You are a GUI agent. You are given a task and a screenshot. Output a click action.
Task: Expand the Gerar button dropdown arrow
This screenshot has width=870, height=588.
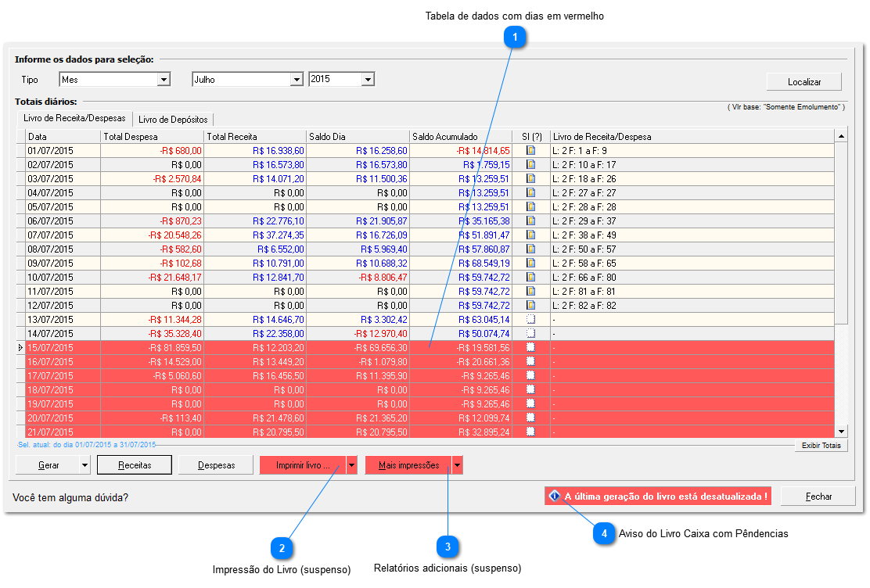coord(85,465)
